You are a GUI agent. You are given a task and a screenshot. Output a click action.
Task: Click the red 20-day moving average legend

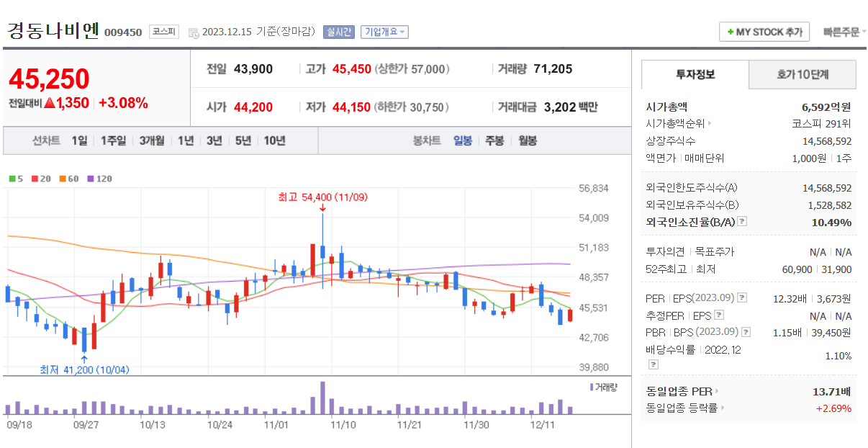[x=40, y=178]
